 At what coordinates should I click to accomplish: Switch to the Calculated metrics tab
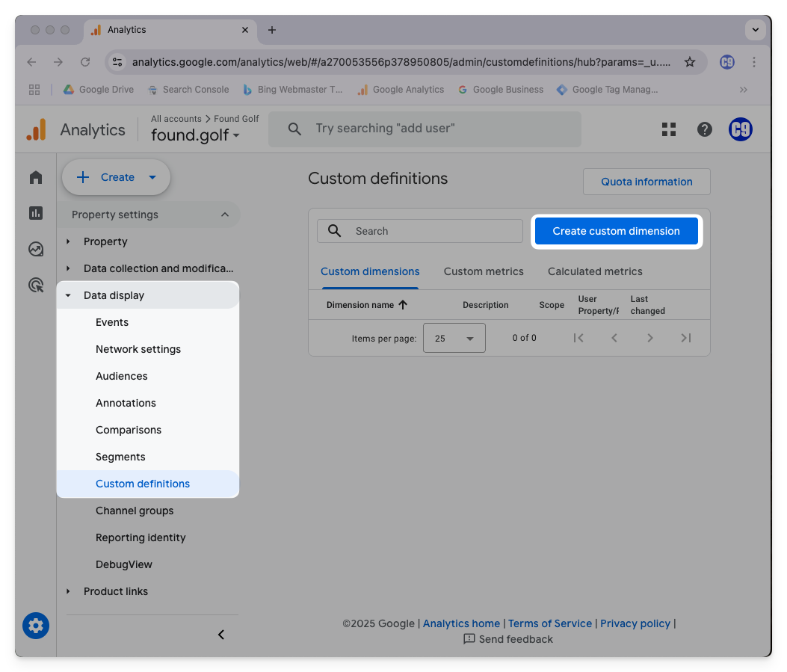tap(595, 271)
